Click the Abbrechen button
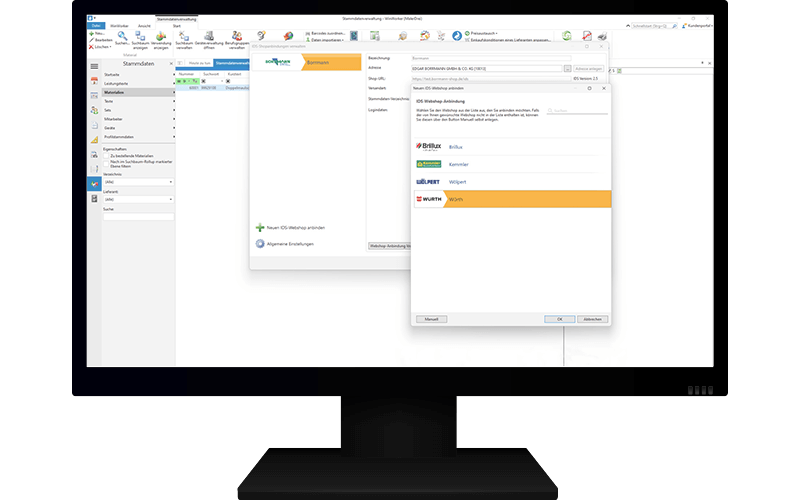 point(592,318)
